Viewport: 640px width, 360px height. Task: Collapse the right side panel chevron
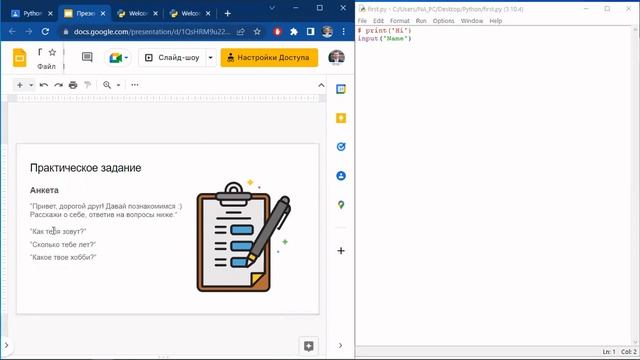coord(340,345)
